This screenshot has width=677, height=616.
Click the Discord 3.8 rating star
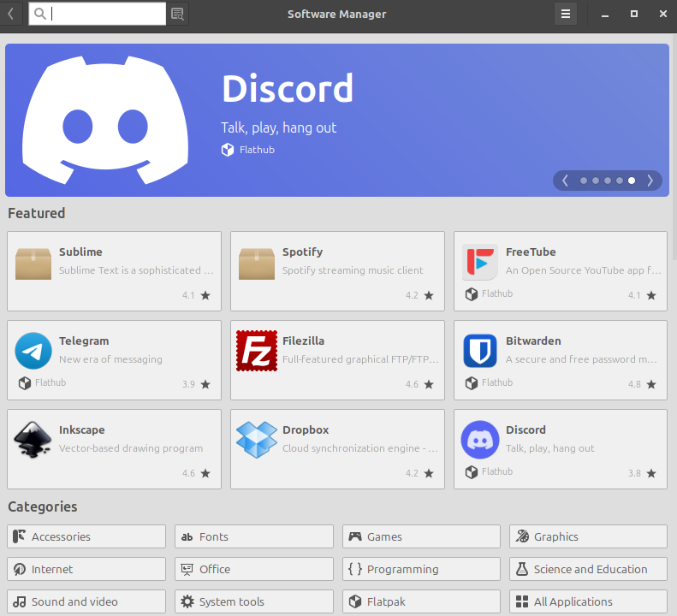pos(651,473)
